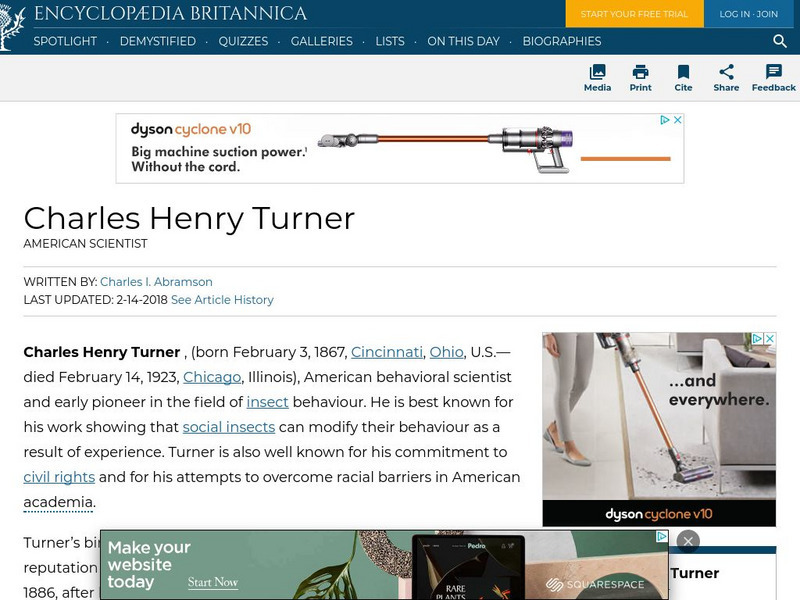Open the search magnifier icon

(779, 42)
